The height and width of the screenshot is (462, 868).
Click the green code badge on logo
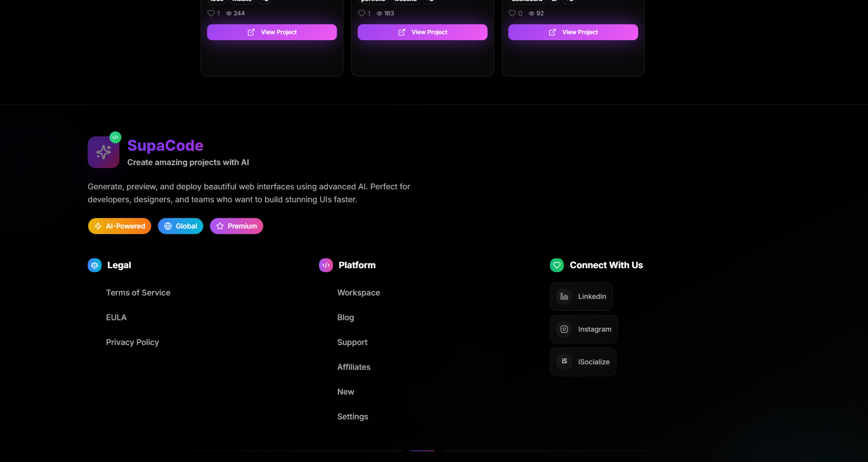pos(115,137)
